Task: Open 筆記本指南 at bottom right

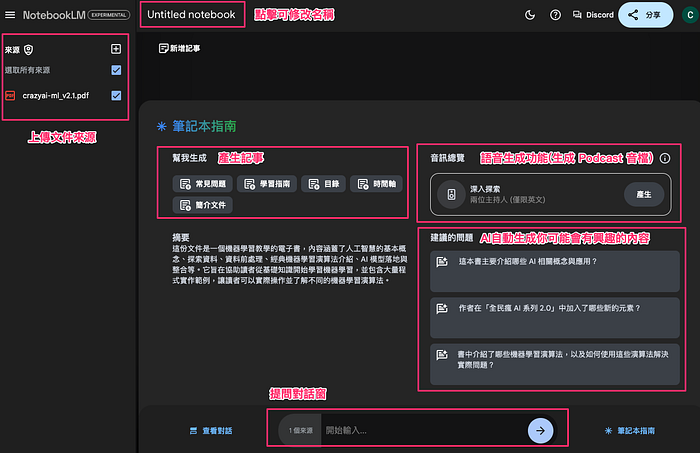Action: coord(630,431)
